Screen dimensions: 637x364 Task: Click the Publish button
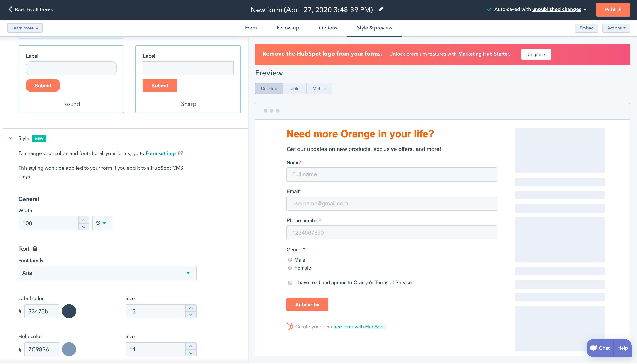(613, 10)
